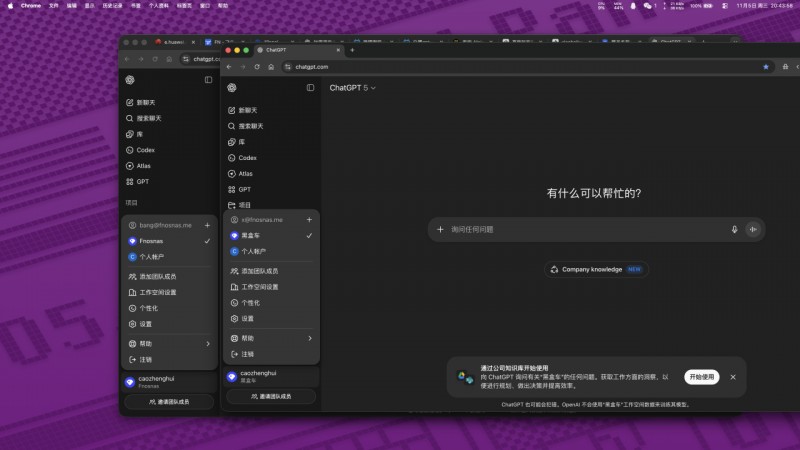Screen dimensions: 800x450
Task: Open caozhenghui Fnosnas profile in back window
Action: tap(169, 382)
